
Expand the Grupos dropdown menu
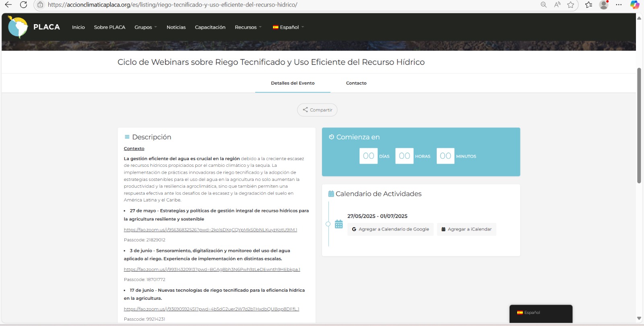(x=145, y=27)
